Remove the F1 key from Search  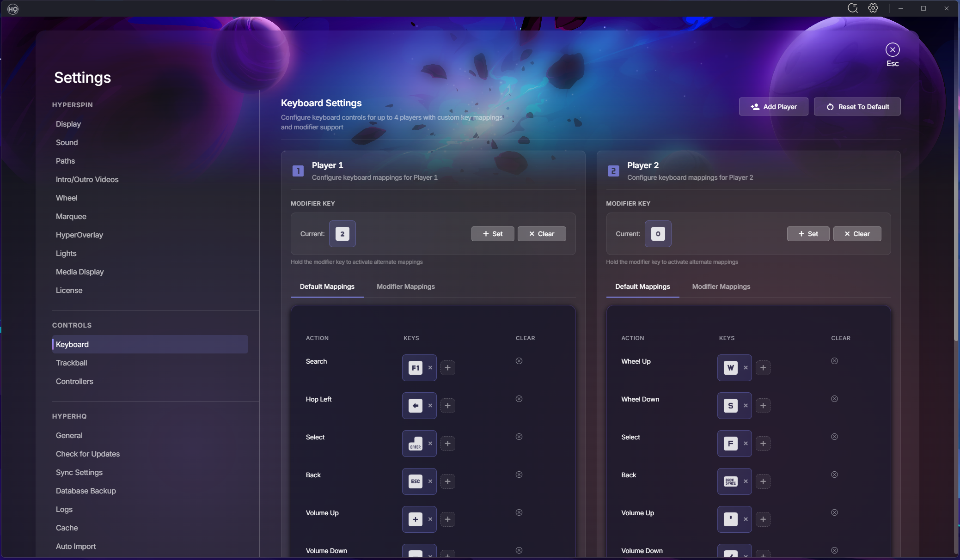click(x=430, y=368)
